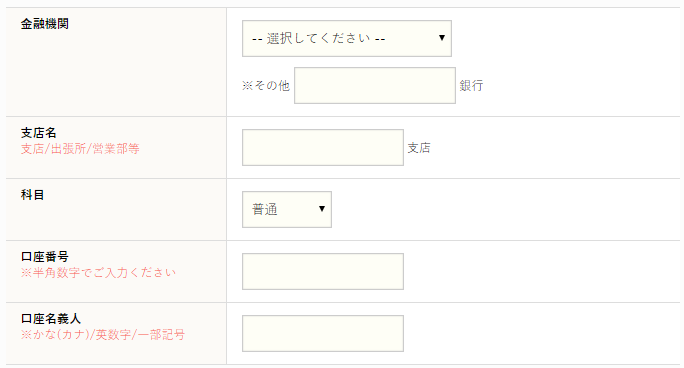This screenshot has height=368, width=684.
Task: Open the 金融機関 選択してください dropdown
Action: coord(347,38)
